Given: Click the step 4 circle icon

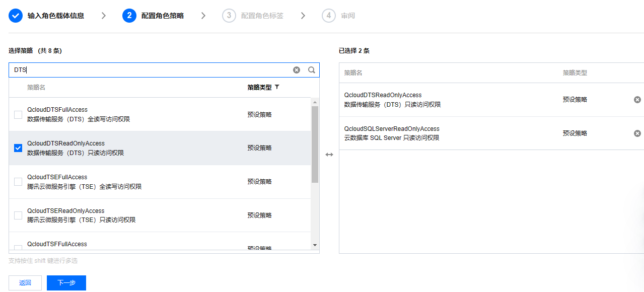Looking at the screenshot, I should 329,16.
